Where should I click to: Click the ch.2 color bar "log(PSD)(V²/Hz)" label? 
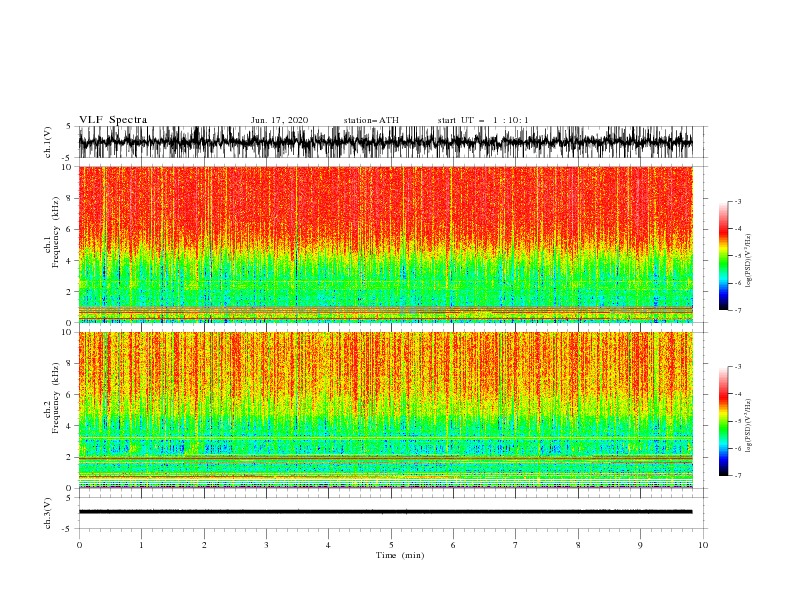tap(749, 426)
